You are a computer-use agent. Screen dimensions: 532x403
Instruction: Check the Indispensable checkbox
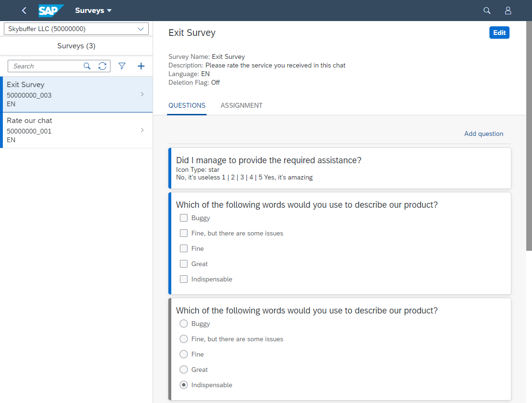click(184, 279)
